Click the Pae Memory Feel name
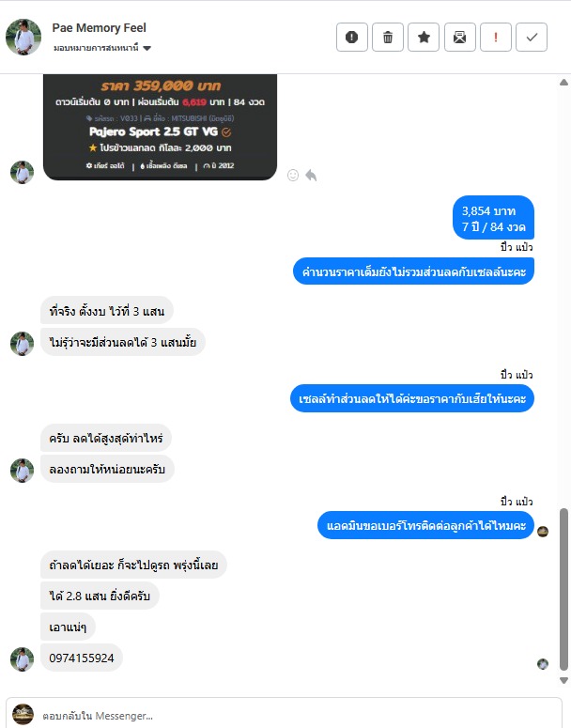Screen dimensions: 571x728 tap(99, 28)
